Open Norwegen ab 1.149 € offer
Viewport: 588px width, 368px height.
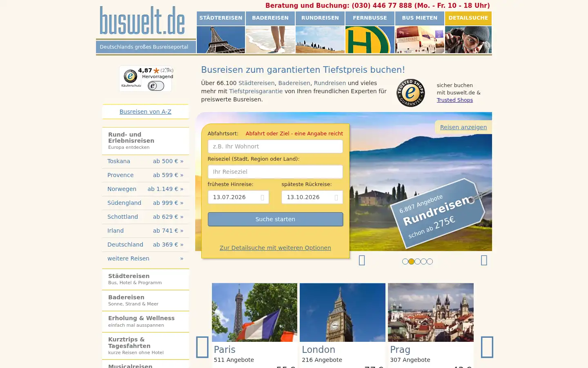click(x=145, y=189)
